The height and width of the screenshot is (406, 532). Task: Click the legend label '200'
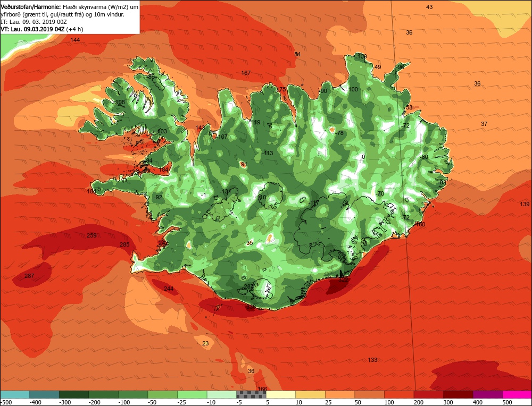point(419,402)
